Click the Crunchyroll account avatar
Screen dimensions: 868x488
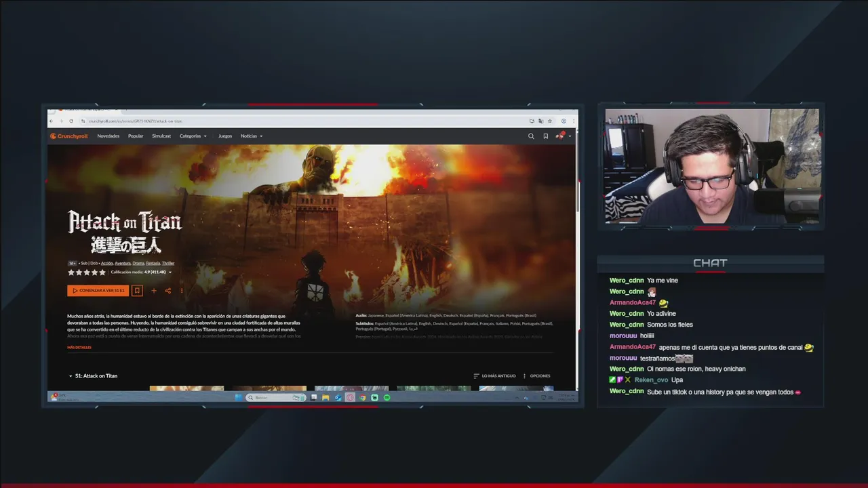coord(560,136)
